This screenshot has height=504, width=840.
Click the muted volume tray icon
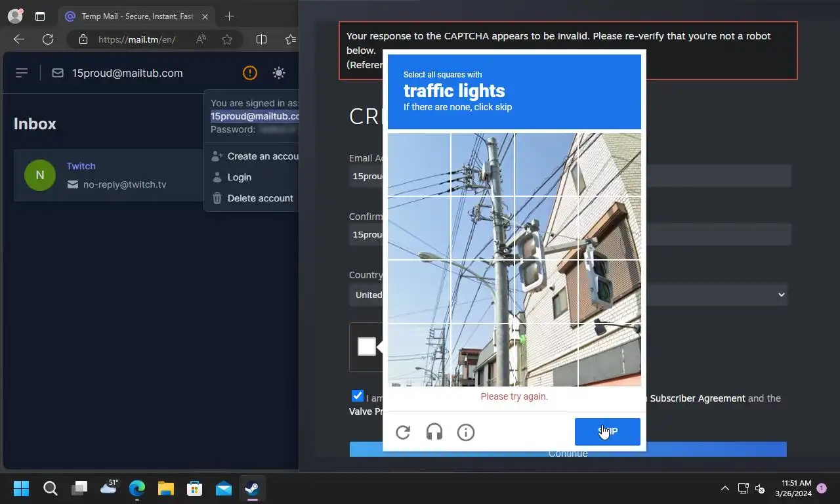[x=760, y=488]
